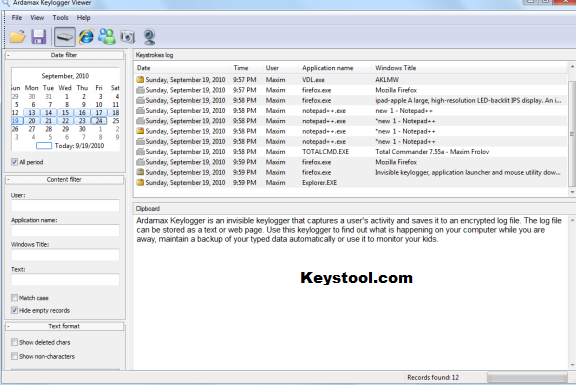Click the User filter input field

coord(65,205)
